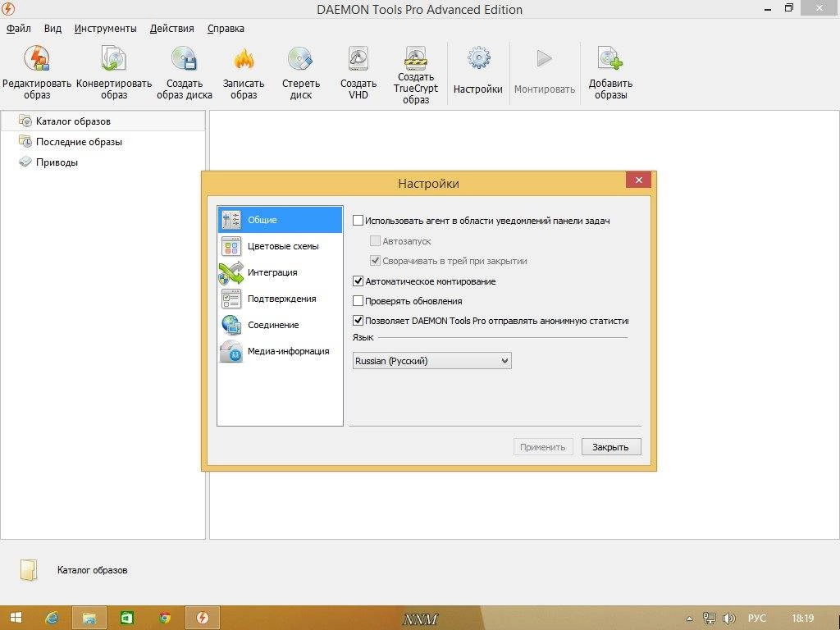Open the Инструменты menu
Viewport: 840px width, 630px height.
[x=106, y=29]
